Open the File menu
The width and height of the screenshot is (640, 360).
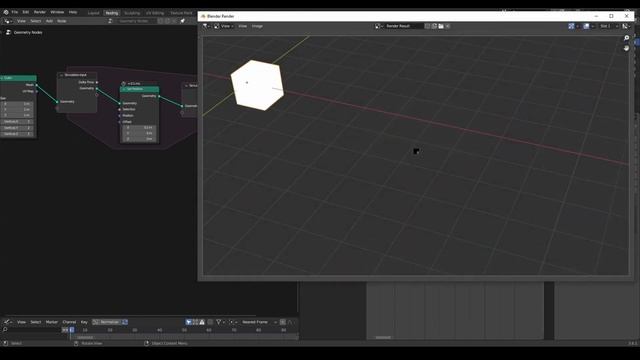point(15,12)
